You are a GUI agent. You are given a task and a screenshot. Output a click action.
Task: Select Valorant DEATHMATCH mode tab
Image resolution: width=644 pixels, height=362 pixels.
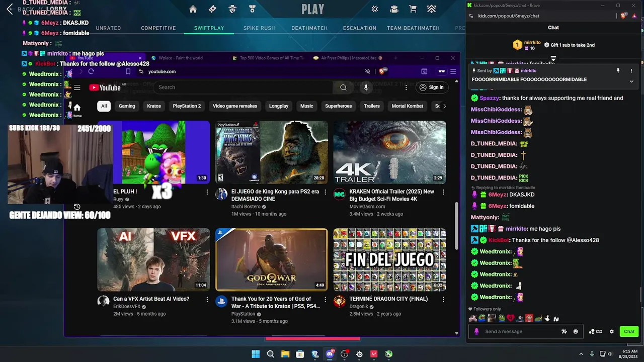click(309, 28)
